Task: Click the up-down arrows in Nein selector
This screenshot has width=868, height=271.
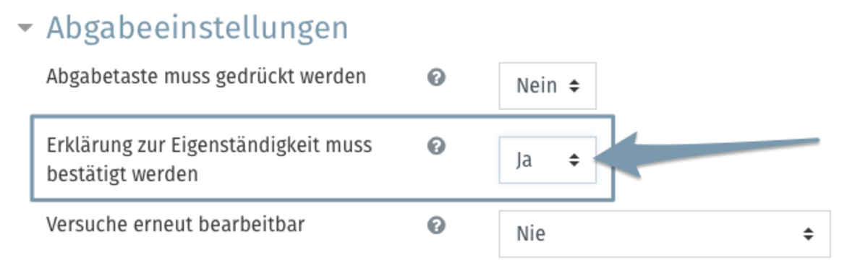Action: pyautogui.click(x=574, y=87)
